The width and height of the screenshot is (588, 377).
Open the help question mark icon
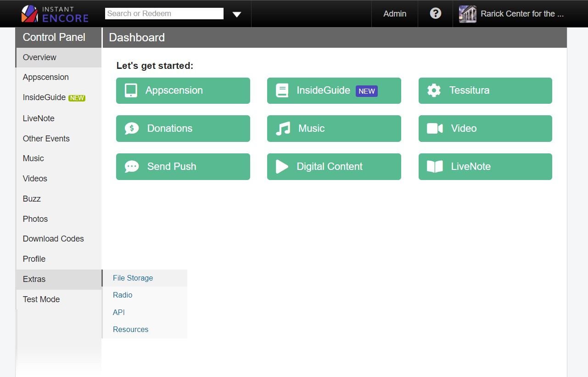tap(436, 13)
